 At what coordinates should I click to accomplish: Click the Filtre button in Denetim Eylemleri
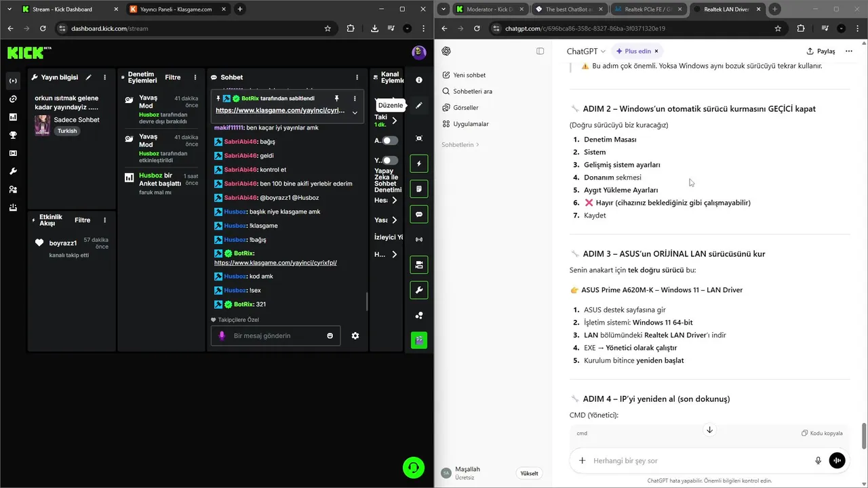[173, 77]
